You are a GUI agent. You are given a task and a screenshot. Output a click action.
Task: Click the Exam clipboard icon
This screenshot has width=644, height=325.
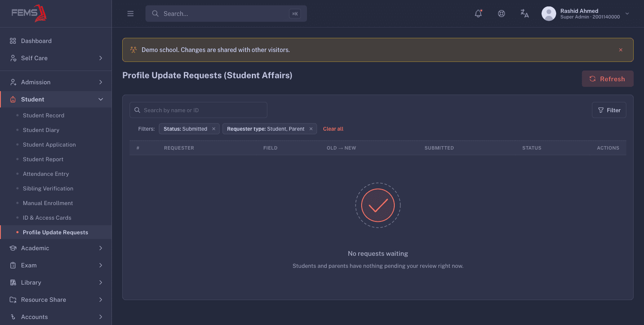tap(13, 265)
